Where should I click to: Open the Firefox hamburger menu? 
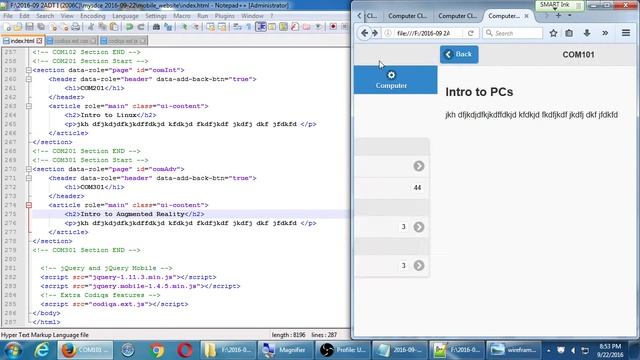(x=626, y=33)
